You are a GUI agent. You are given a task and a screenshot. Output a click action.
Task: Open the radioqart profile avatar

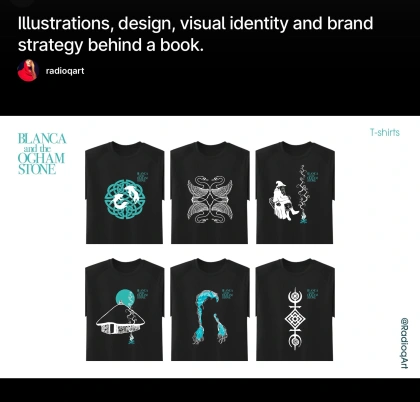[x=28, y=71]
